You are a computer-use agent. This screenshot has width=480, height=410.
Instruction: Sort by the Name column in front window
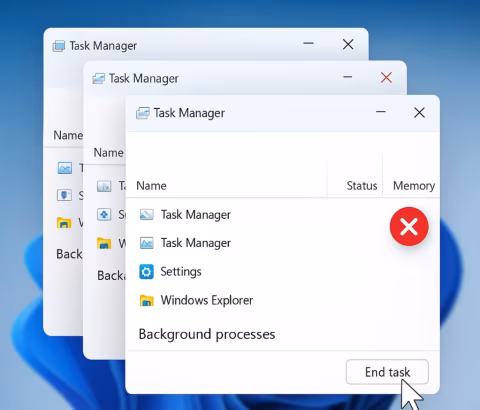coord(151,186)
